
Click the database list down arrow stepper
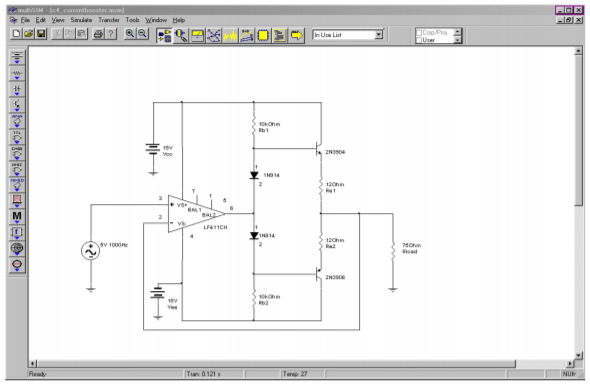458,40
